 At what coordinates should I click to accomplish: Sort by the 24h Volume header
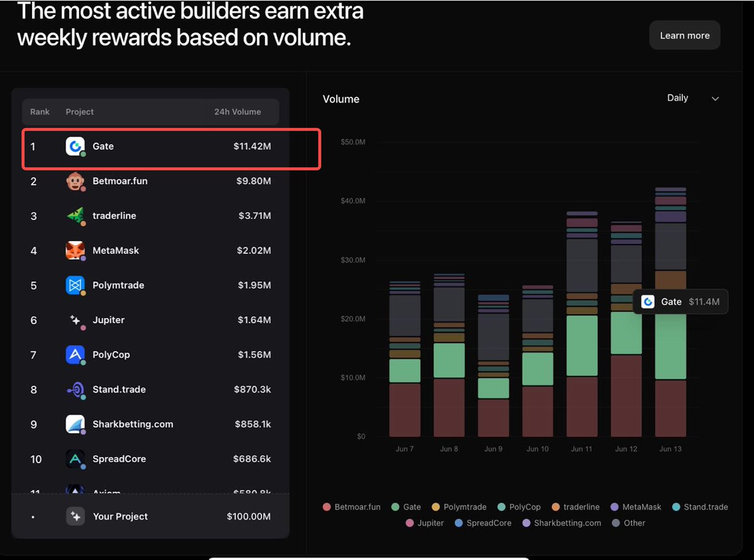(x=238, y=112)
